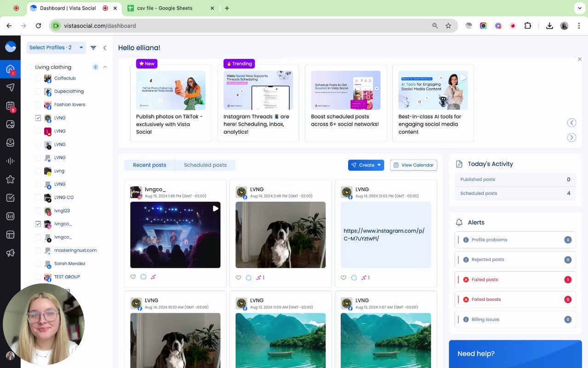
Task: Open the Failed boosts alert
Action: pos(515,299)
